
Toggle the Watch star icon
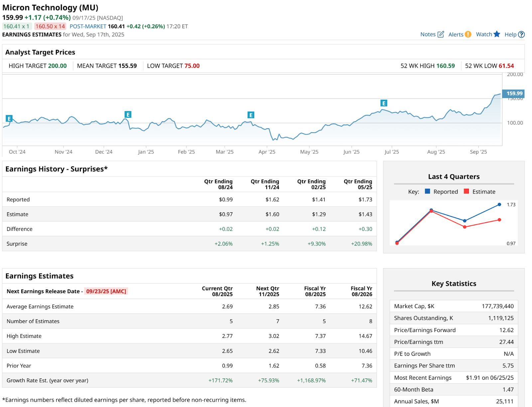click(x=497, y=34)
